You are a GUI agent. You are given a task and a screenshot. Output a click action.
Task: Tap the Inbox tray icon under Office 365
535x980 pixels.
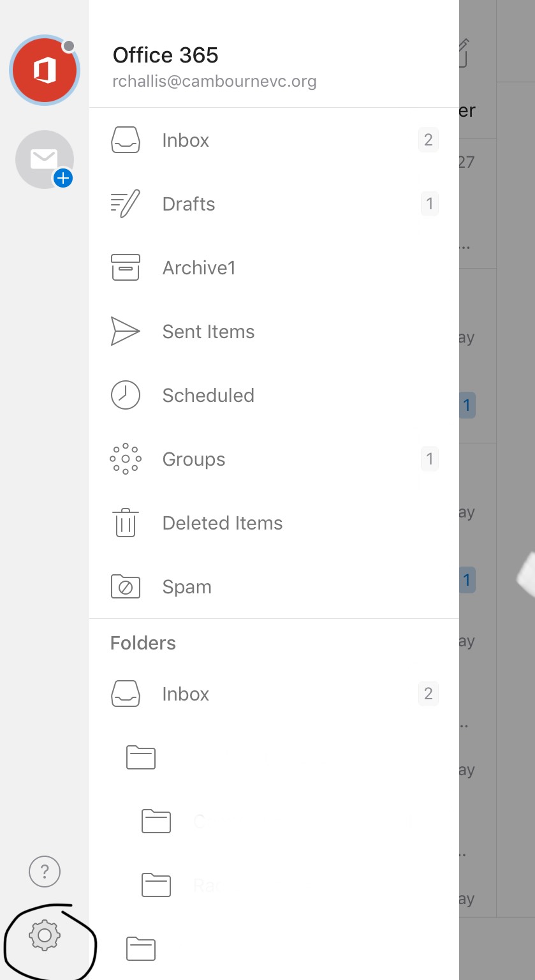coord(126,140)
